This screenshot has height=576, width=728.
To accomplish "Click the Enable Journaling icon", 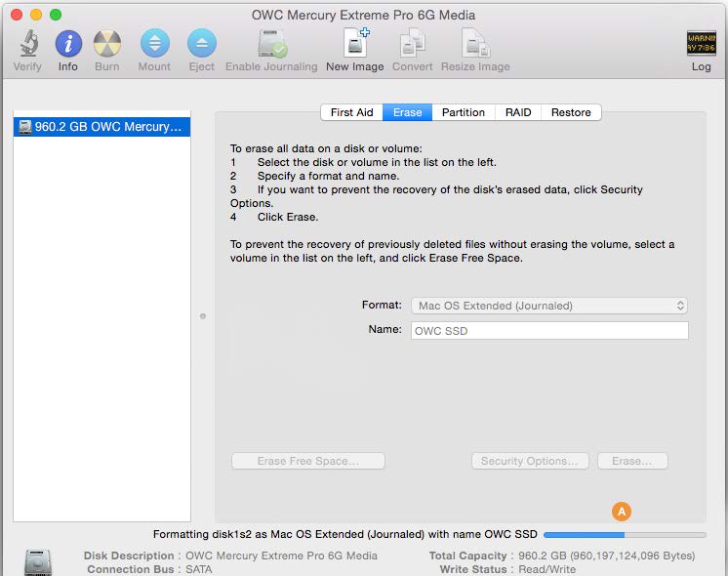I will tap(272, 44).
